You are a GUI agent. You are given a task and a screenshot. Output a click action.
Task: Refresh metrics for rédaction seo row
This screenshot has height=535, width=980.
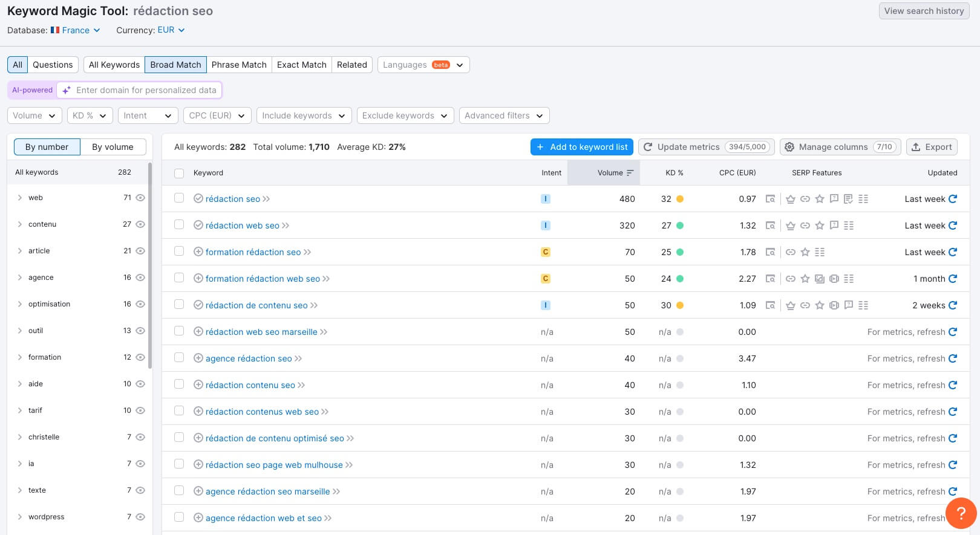(x=953, y=199)
